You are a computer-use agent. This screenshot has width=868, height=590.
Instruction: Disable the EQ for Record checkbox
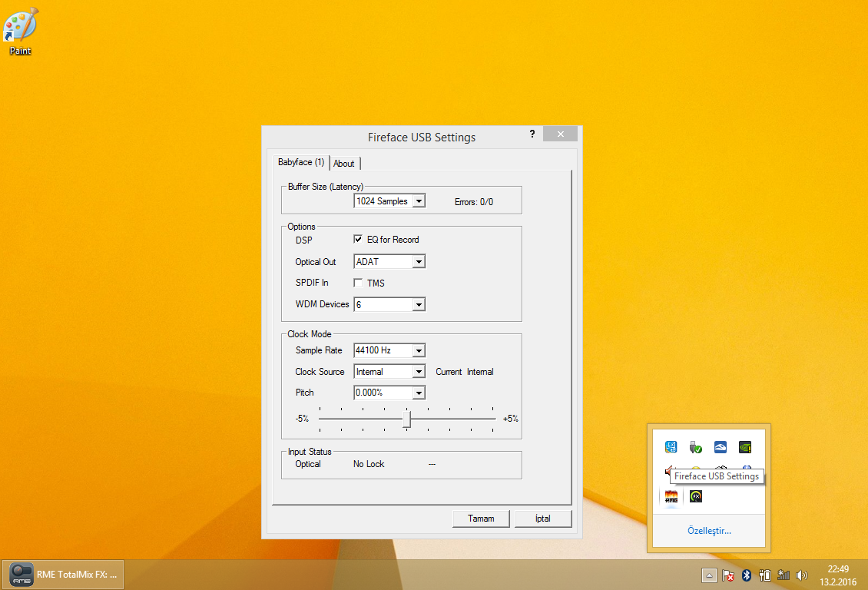[358, 240]
